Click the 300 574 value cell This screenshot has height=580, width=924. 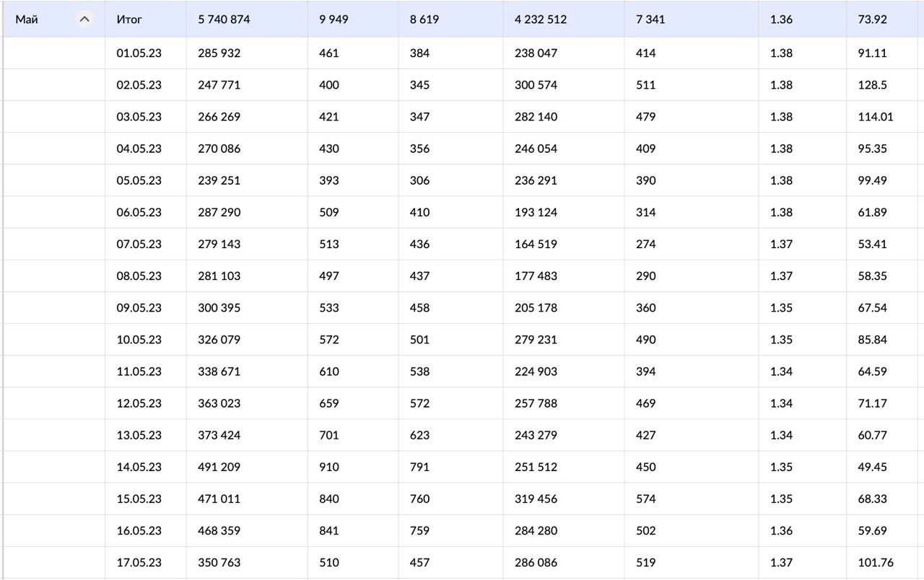click(536, 85)
